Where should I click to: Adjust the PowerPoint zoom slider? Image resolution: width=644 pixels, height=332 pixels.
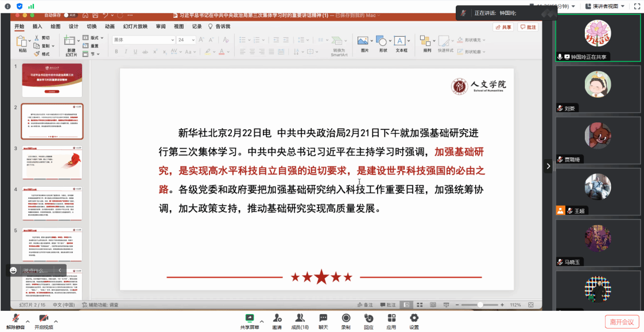(x=480, y=304)
